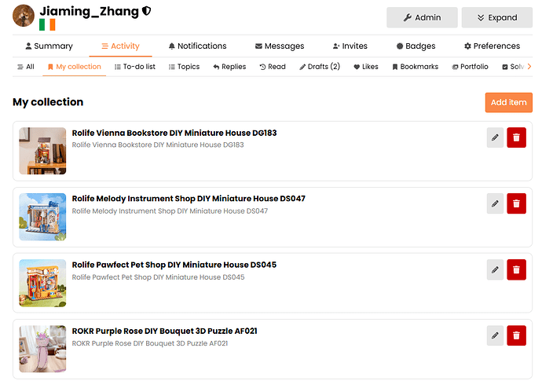Select the My collection sub-tab

point(75,67)
